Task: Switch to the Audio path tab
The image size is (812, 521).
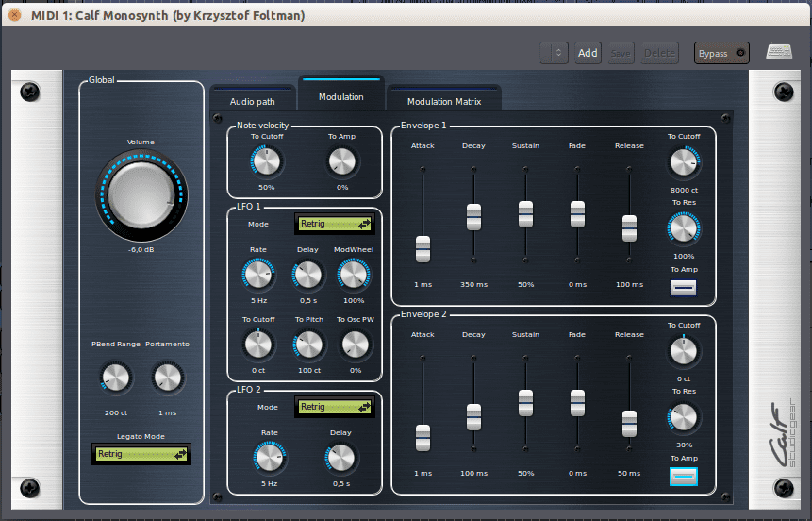Action: [x=253, y=101]
